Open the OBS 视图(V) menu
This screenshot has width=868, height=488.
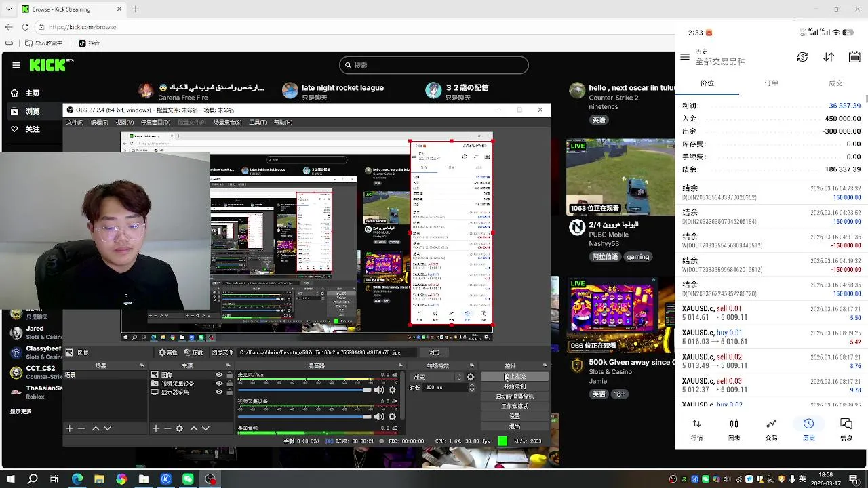pyautogui.click(x=125, y=123)
